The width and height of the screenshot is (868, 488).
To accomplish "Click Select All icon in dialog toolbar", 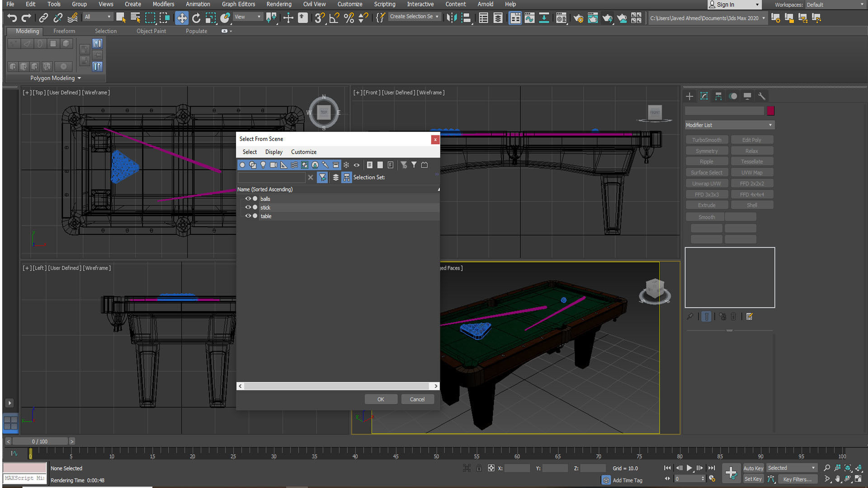I will [x=369, y=165].
